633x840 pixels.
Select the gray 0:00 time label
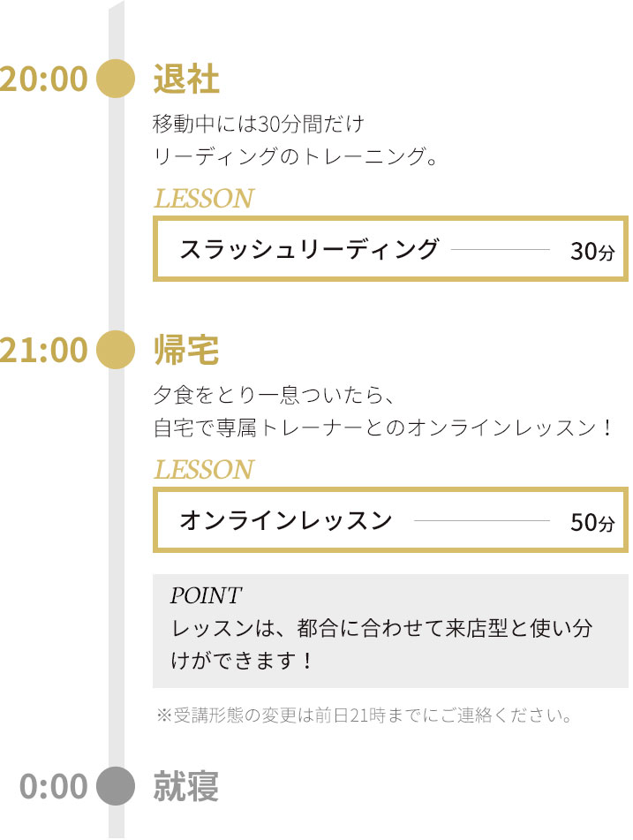[x=54, y=786]
